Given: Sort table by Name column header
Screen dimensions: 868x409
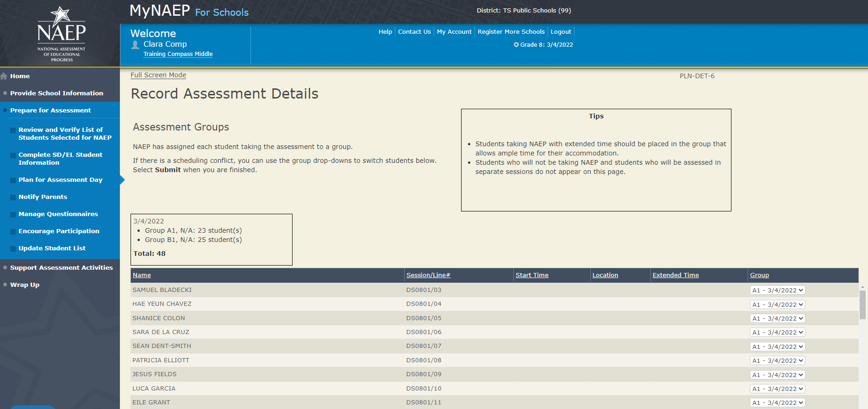Looking at the screenshot, I should click(142, 275).
